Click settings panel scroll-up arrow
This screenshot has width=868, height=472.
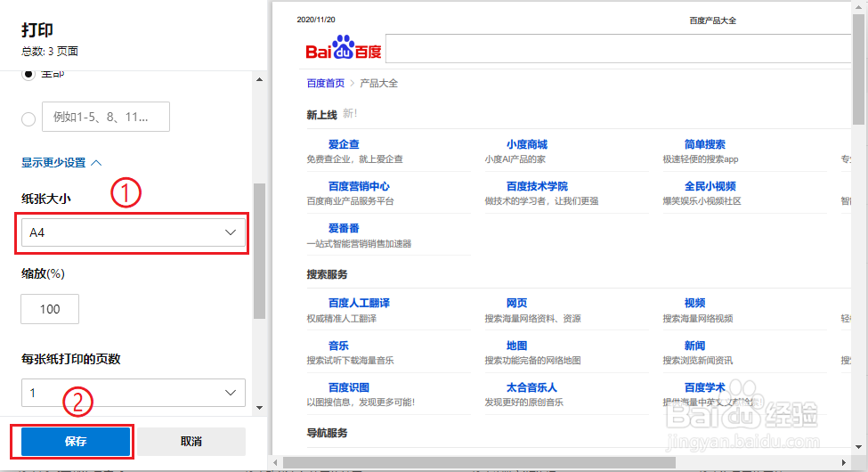259,80
